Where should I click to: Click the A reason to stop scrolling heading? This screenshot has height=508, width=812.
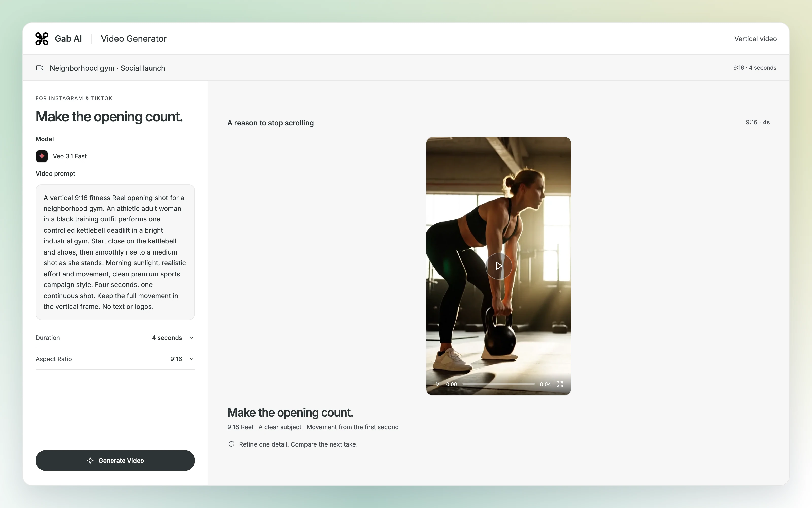tap(270, 123)
